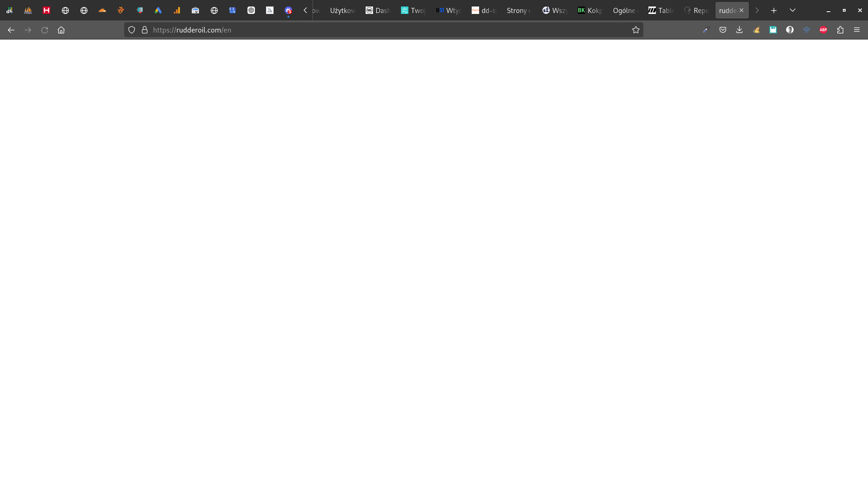Activate the eyedropper color picker extension
Viewport: 868px width, 487px height.
pos(706,30)
